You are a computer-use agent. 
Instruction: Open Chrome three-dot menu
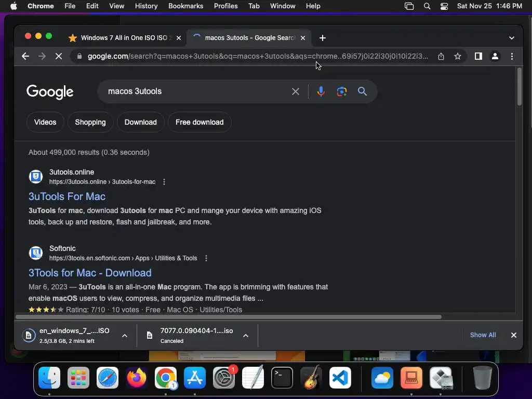(x=512, y=56)
